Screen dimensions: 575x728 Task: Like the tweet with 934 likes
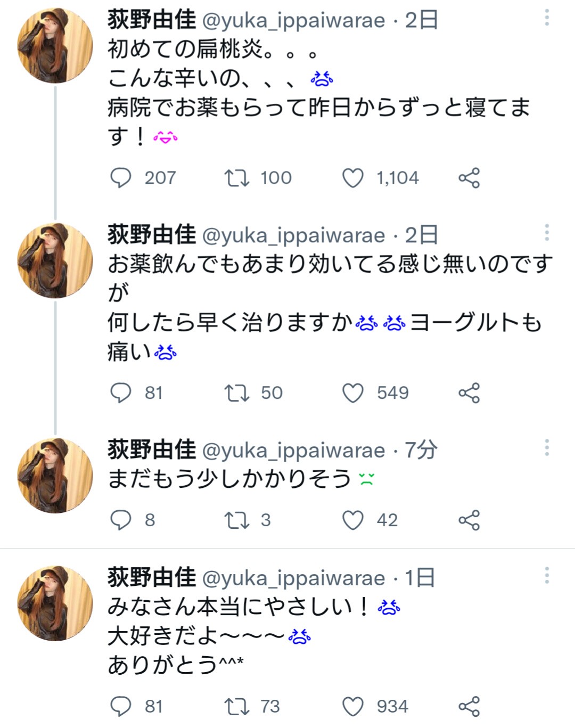(352, 707)
